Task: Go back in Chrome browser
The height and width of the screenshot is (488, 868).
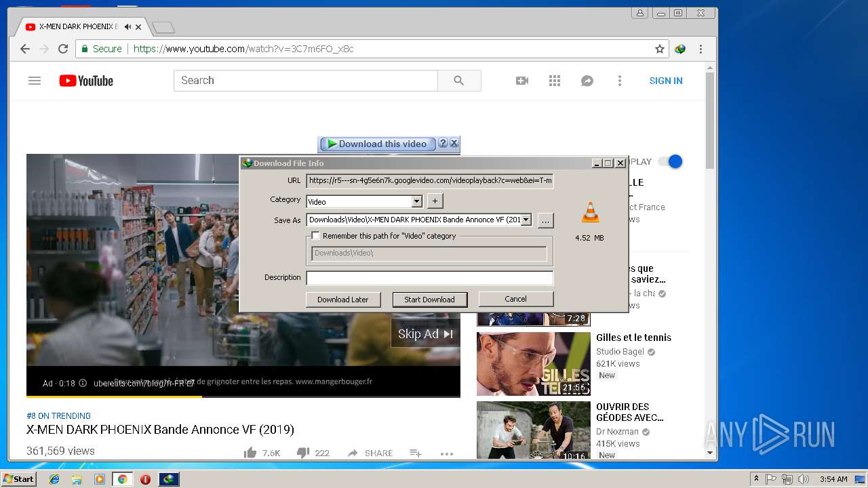Action: click(x=25, y=49)
